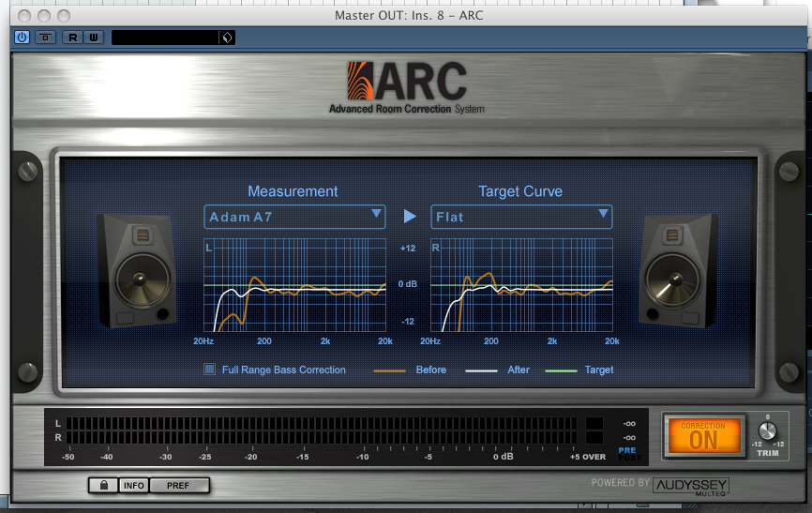Click the Target Curve heading text

tap(520, 191)
